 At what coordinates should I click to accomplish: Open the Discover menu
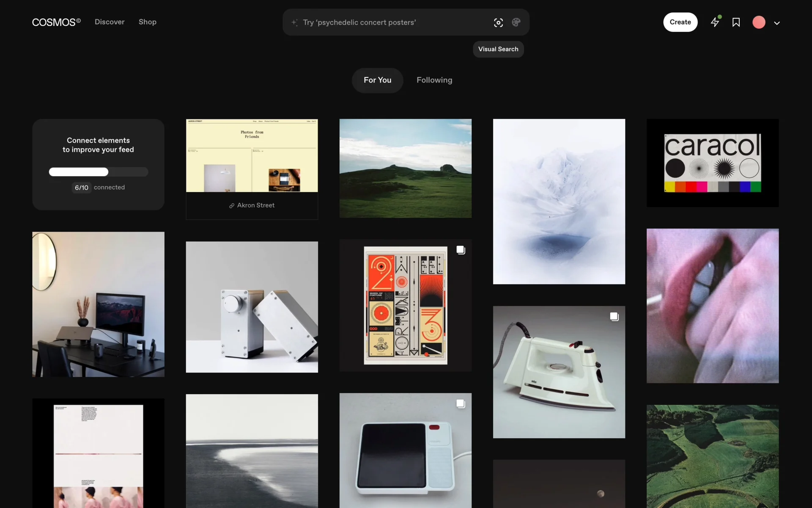pos(110,22)
